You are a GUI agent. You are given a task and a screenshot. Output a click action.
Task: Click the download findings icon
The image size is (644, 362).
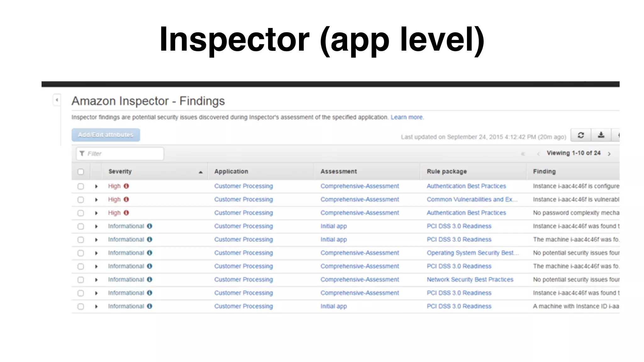(601, 135)
